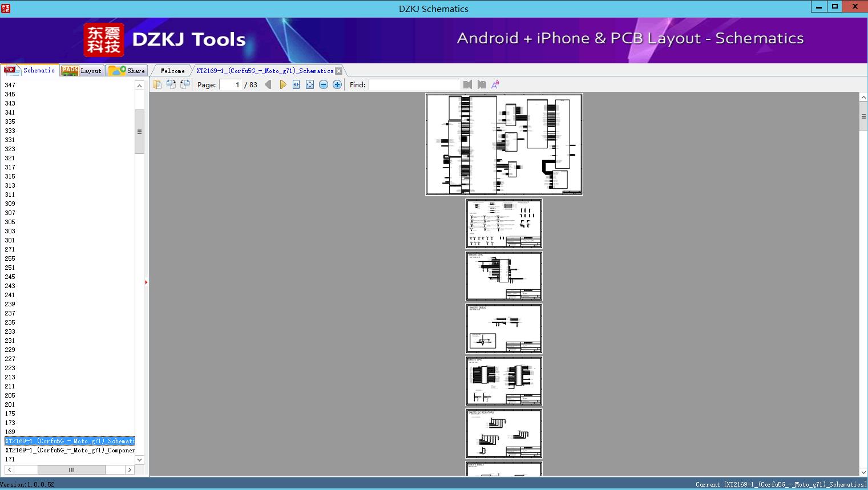Screen dimensions: 868x490
Task: Fit page to width
Action: 296,84
